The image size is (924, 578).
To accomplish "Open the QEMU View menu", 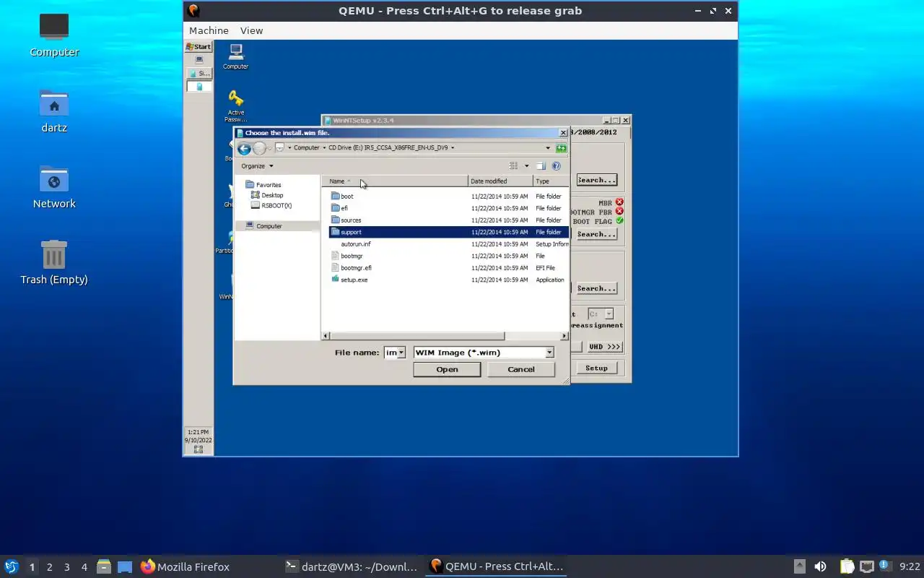I will tap(251, 30).
